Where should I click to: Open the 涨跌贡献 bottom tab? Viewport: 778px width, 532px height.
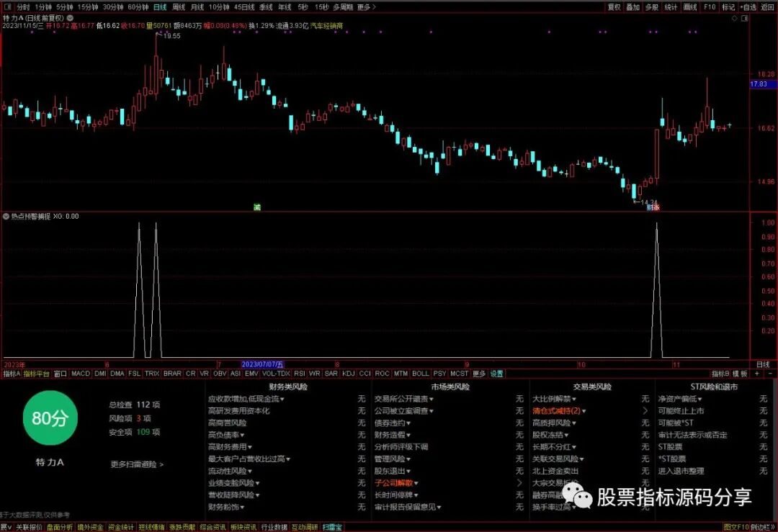pos(182,527)
